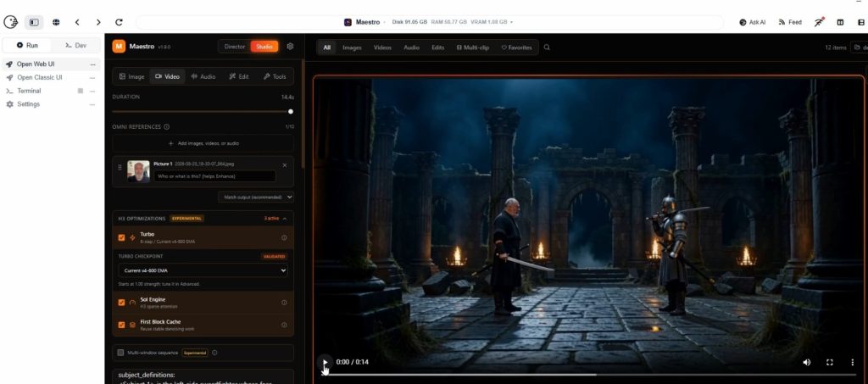Click the Multi-window sequence info icon

[214, 353]
